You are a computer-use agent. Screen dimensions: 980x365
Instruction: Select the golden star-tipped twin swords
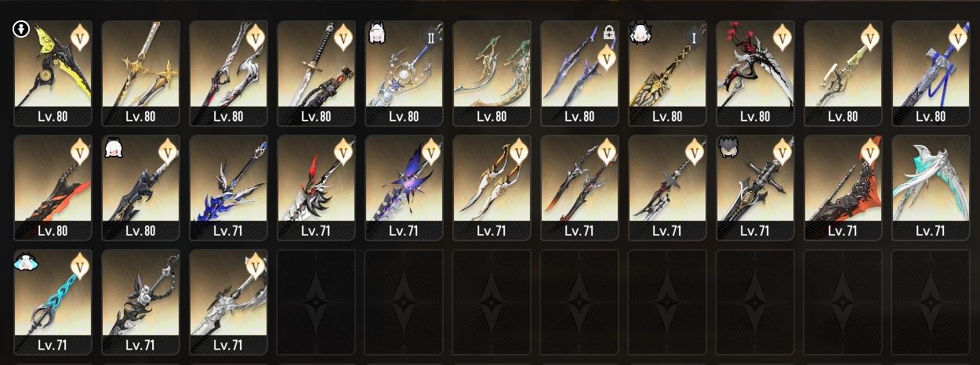click(x=140, y=73)
